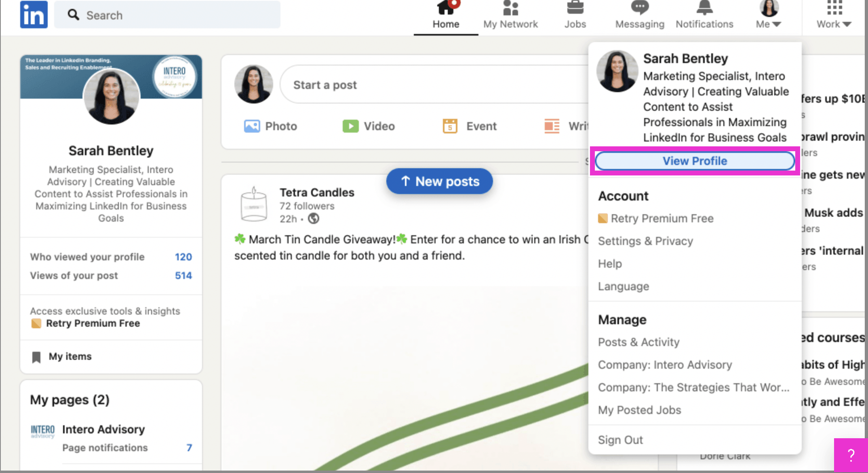Click the My items bookmark icon
The image size is (868, 473).
[36, 357]
